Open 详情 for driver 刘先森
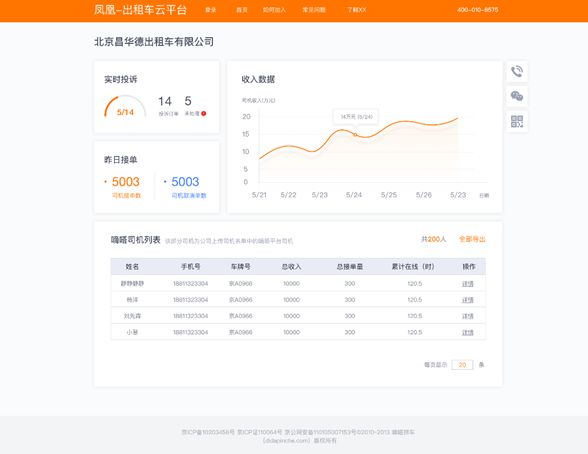Viewport: 588px width, 454px height. point(468,316)
